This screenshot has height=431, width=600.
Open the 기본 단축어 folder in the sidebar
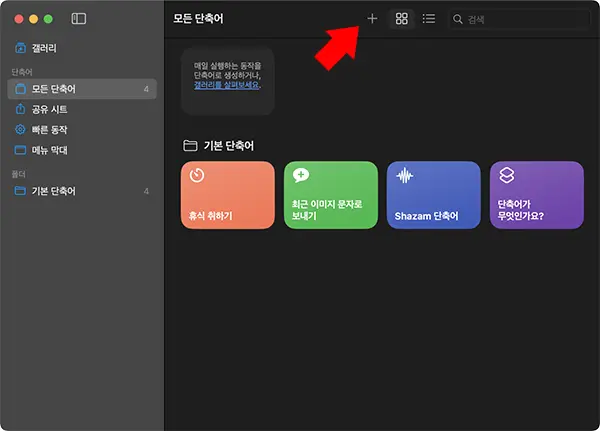[x=82, y=191]
